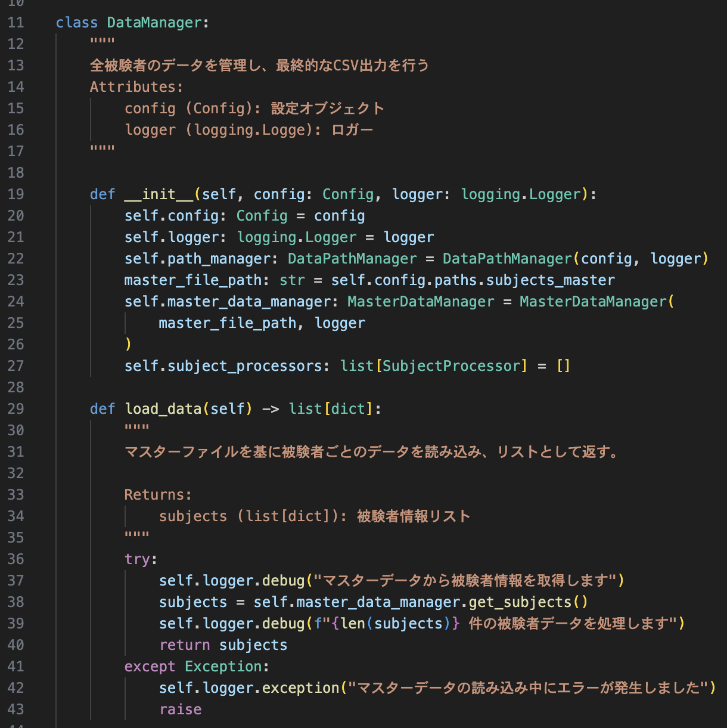Screen dimensions: 727x728
Task: Select line number 19 in the gutter
Action: point(16,194)
